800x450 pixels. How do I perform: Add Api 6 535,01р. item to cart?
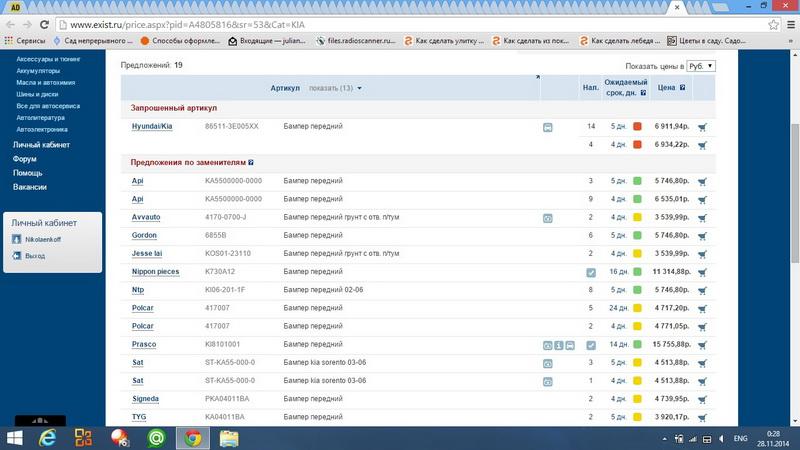(702, 200)
